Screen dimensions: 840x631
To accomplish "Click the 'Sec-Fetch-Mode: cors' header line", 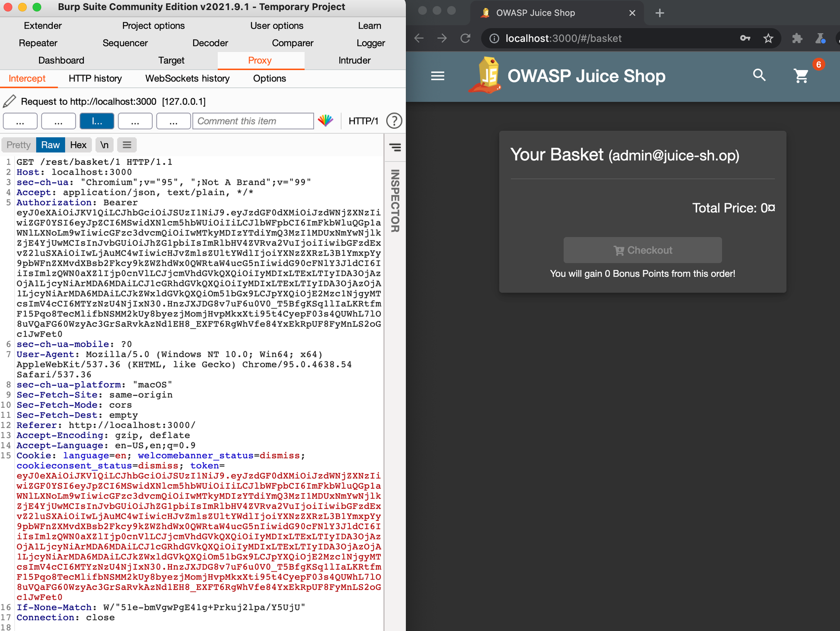I will click(x=74, y=405).
